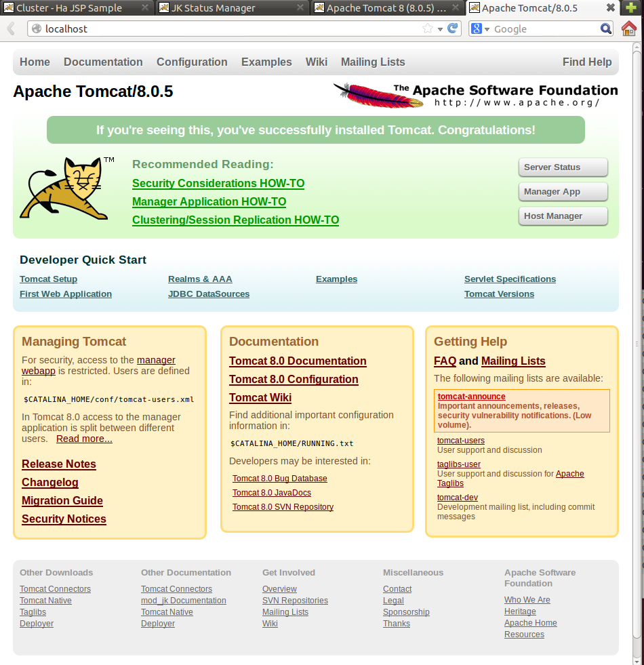Switch to Cluster - Ha JSP Sample tab
Screen dimensions: 644x665
pyautogui.click(x=77, y=7)
